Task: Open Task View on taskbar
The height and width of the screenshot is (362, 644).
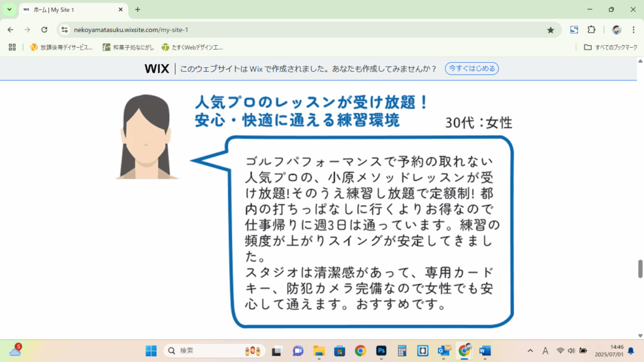Action: [277, 351]
